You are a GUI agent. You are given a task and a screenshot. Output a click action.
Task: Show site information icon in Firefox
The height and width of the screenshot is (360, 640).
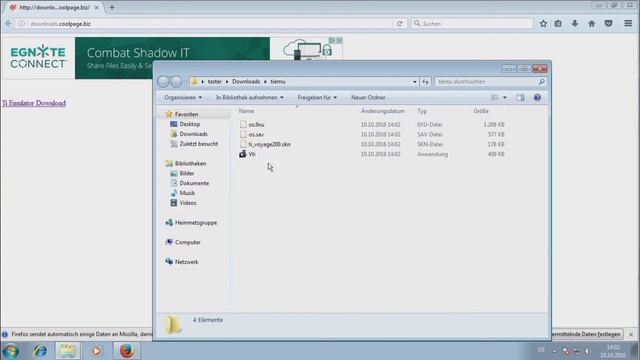coord(21,24)
